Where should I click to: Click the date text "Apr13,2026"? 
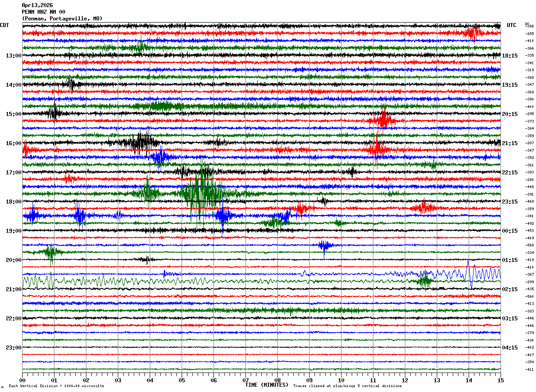pos(37,5)
